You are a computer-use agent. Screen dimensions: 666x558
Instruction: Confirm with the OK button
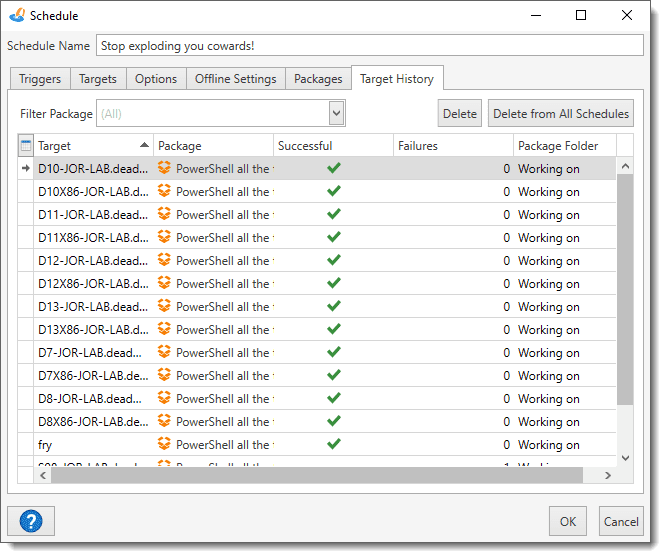(x=567, y=521)
